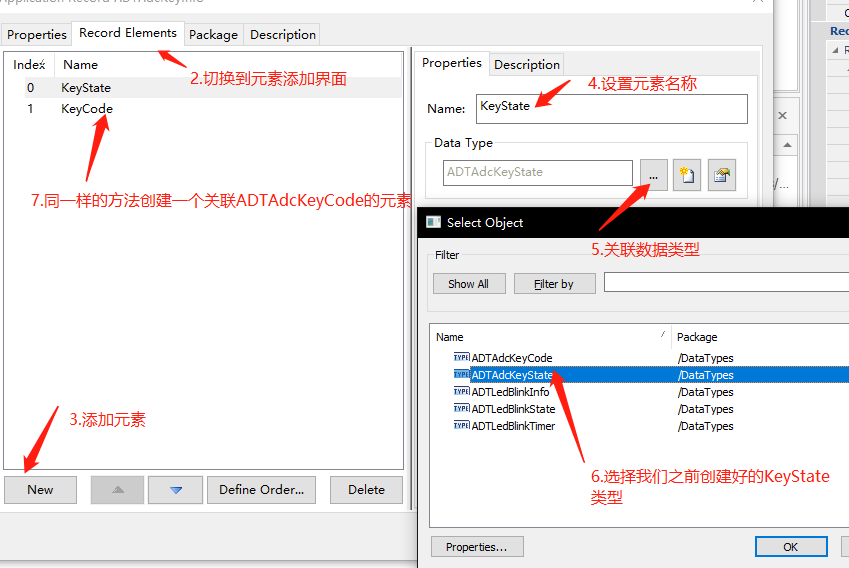Screen dimensions: 849x568
Task: Focus the element Name input field
Action: (x=612, y=109)
